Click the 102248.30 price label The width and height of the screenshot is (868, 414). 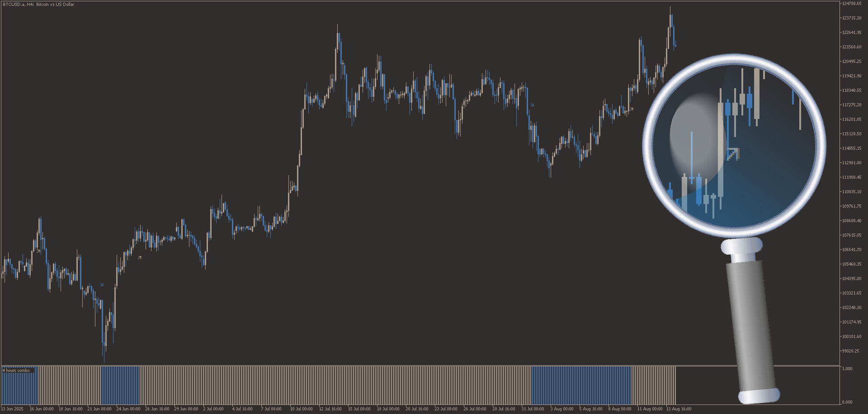852,308
